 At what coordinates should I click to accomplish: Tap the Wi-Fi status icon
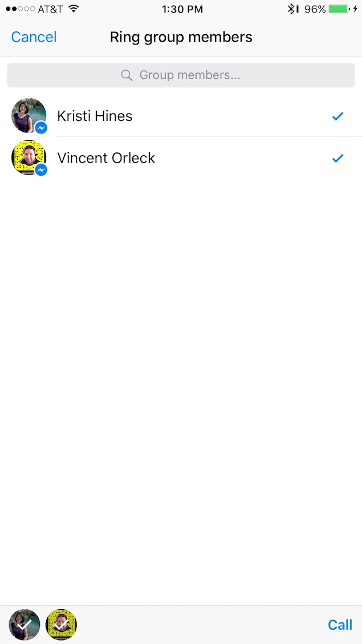[x=74, y=9]
